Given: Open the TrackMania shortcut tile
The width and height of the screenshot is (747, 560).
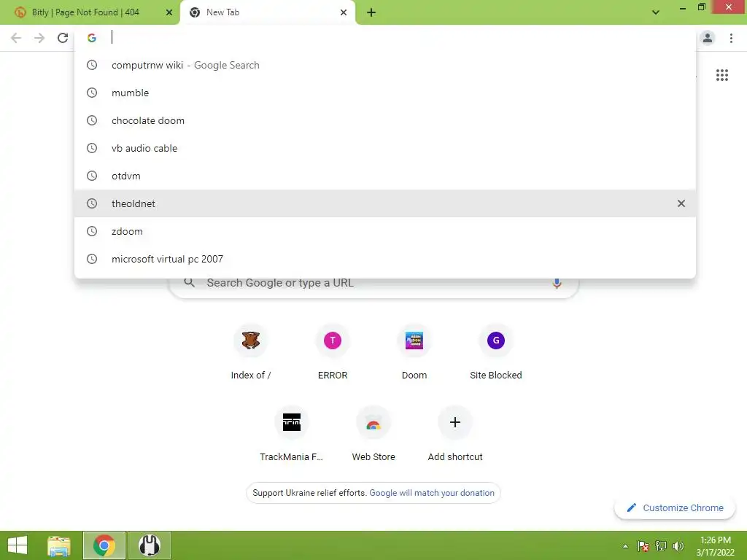Looking at the screenshot, I should point(292,435).
